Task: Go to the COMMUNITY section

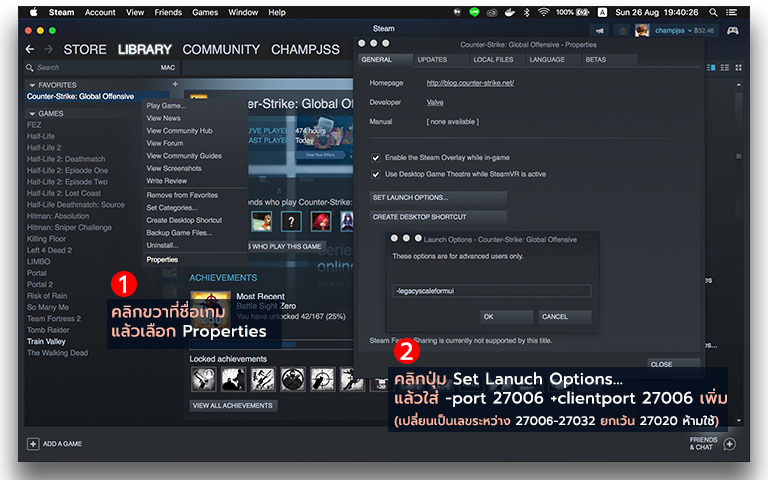Action: [x=221, y=49]
